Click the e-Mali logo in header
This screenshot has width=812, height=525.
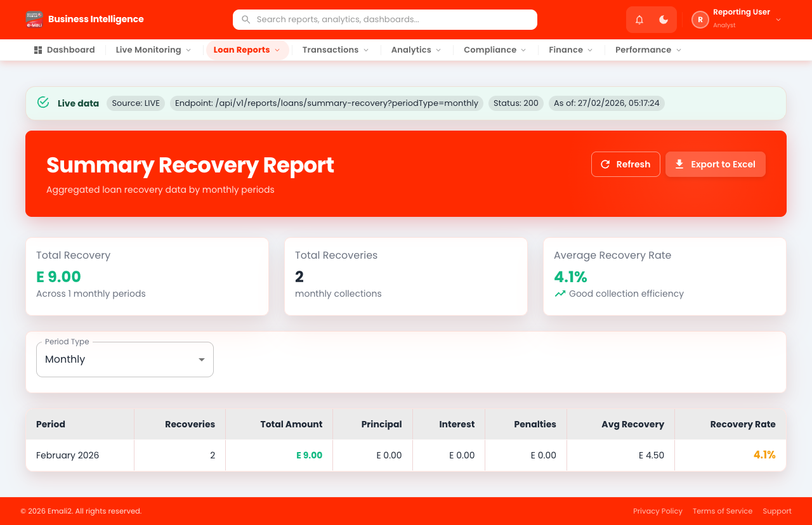[34, 20]
